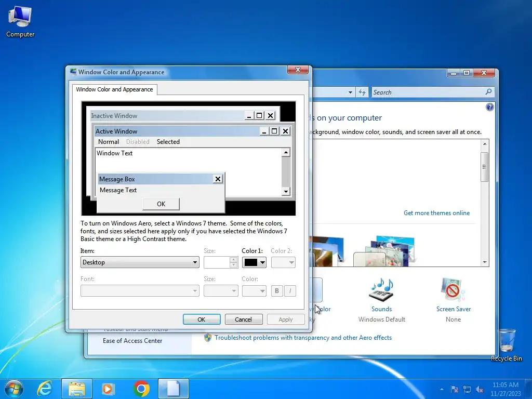The width and height of the screenshot is (532, 399).
Task: Launch Windows Media Player from taskbar
Action: pyautogui.click(x=108, y=389)
